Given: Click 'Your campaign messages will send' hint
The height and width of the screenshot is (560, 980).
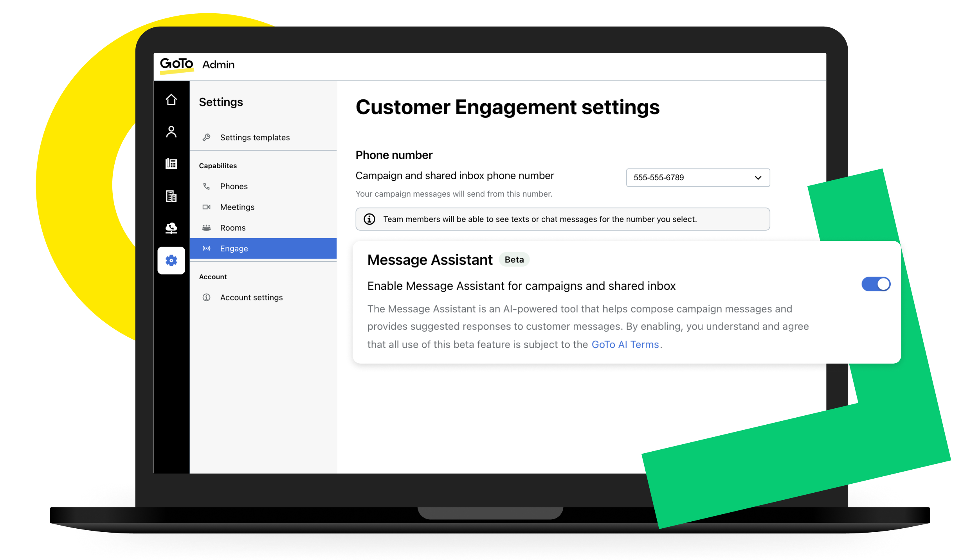Looking at the screenshot, I should click(454, 194).
